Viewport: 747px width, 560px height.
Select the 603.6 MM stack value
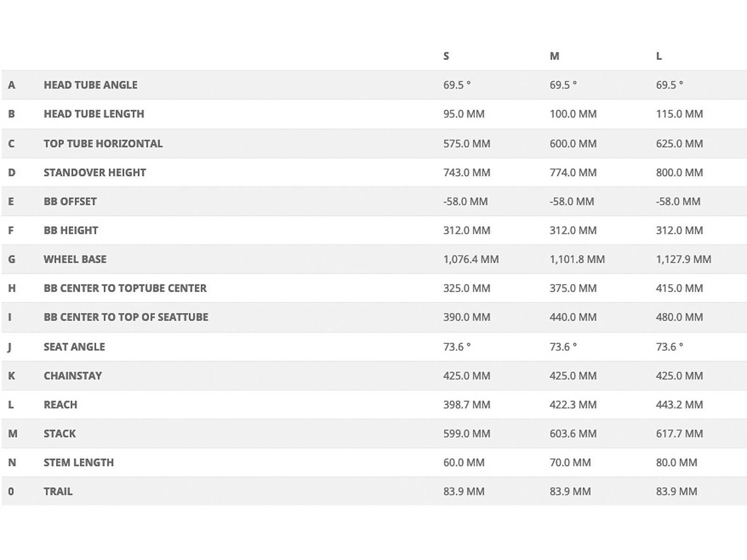tap(573, 434)
